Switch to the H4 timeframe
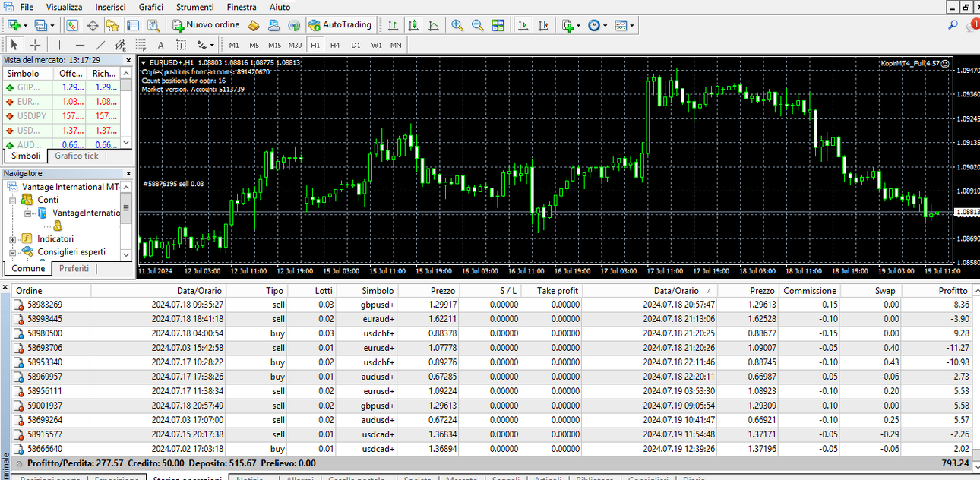980x480 pixels. click(335, 45)
